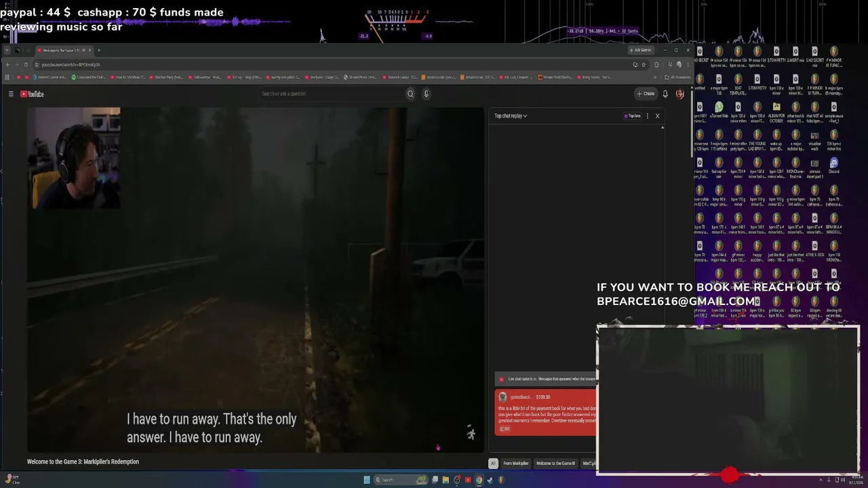
Task: Select the 'All' filter chip
Action: pos(493,464)
